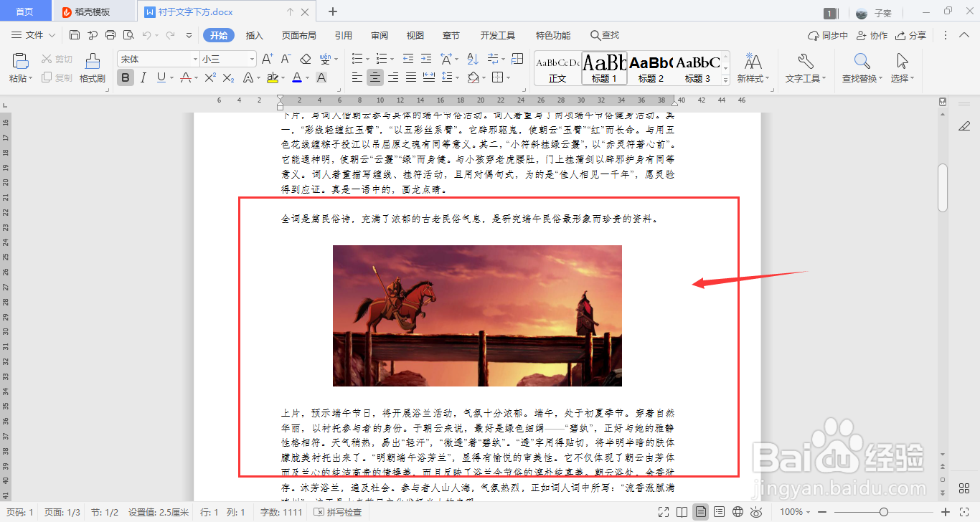This screenshot has height=522, width=980.
Task: Toggle page layout view in status bar
Action: (700, 512)
